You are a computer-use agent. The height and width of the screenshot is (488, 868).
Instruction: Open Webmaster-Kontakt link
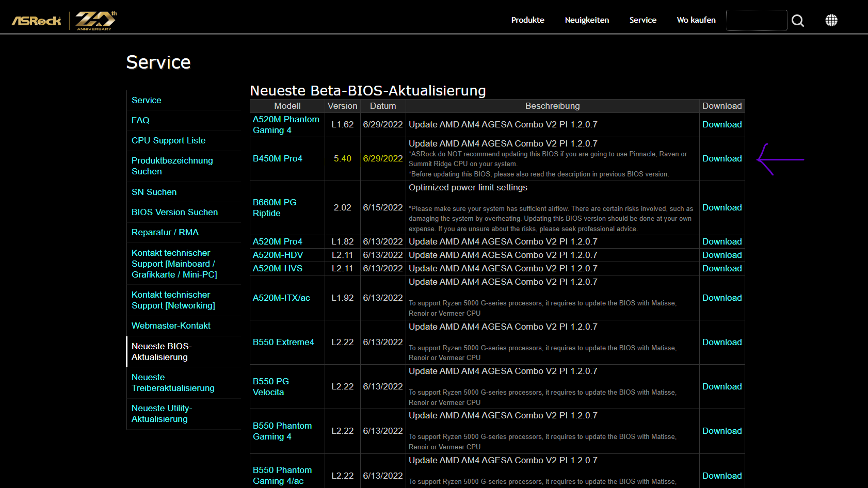coord(171,326)
